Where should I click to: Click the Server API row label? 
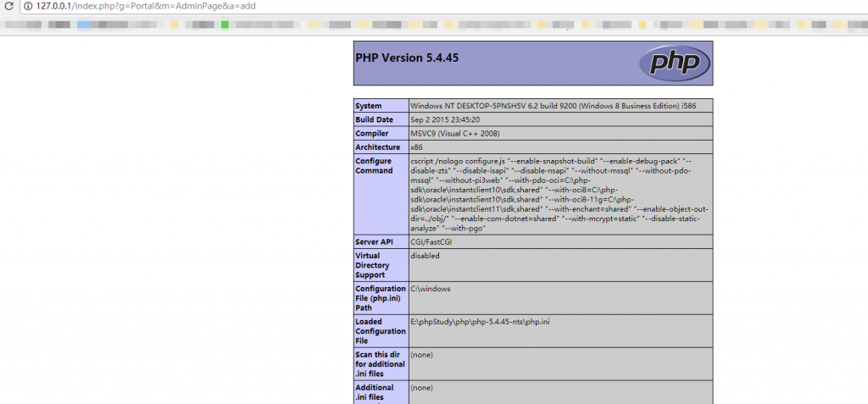[375, 241]
